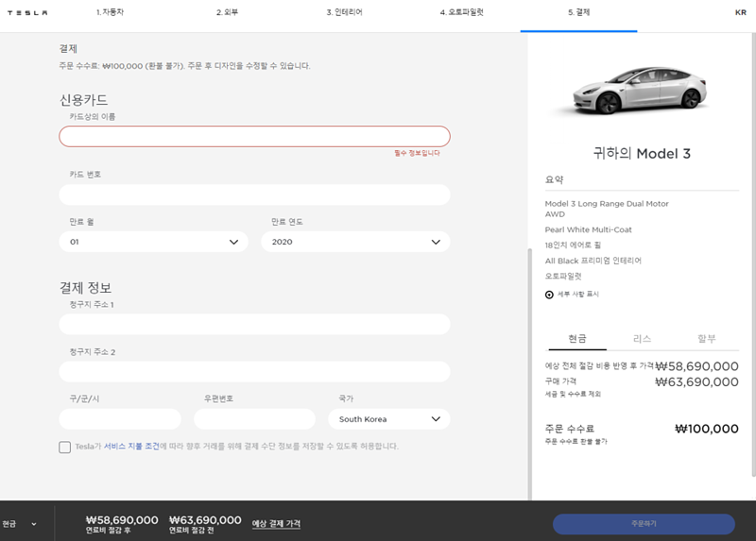The width and height of the screenshot is (756, 541).
Task: Click the ₩58,690,000 price in bottom bar
Action: (122, 520)
